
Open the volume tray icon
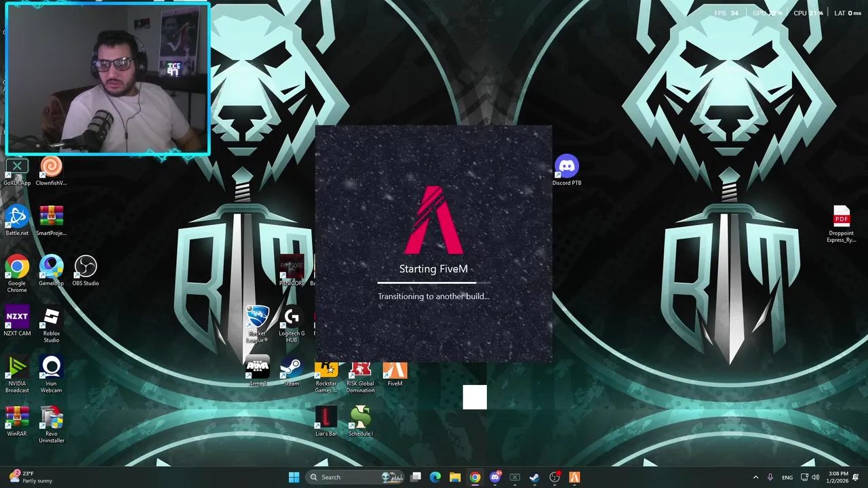[x=815, y=477]
